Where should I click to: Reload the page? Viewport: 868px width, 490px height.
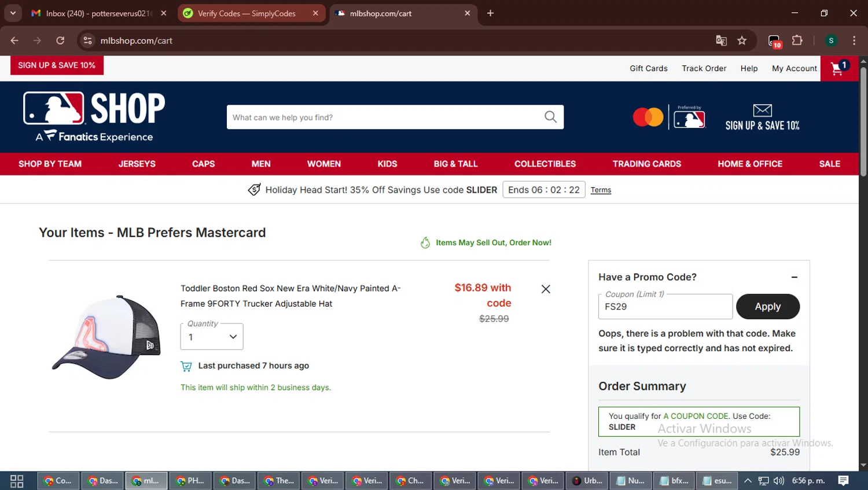tap(60, 40)
